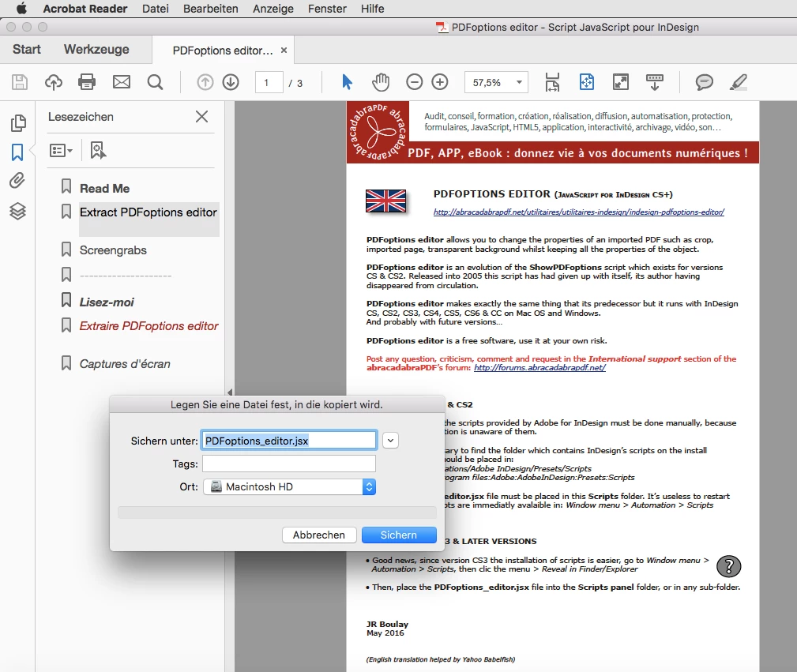Select the PDFoptions editor document tab
797x672 pixels.
[x=223, y=51]
